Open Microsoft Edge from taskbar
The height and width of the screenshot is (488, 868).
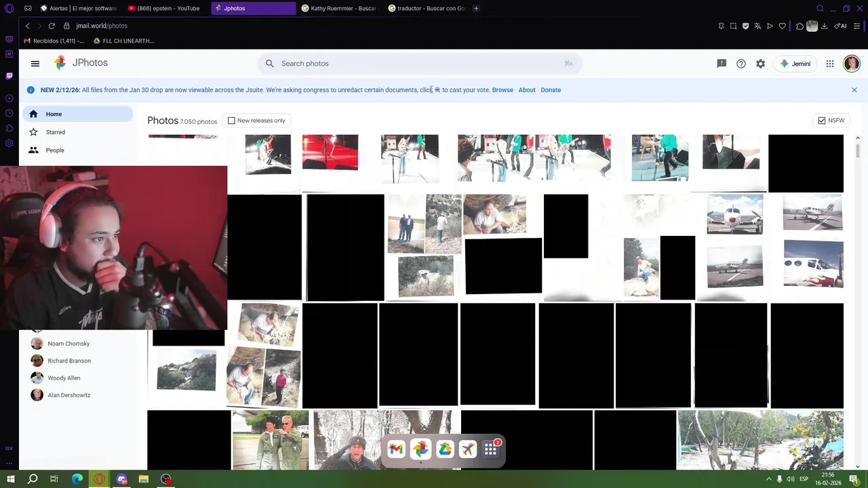click(x=77, y=479)
